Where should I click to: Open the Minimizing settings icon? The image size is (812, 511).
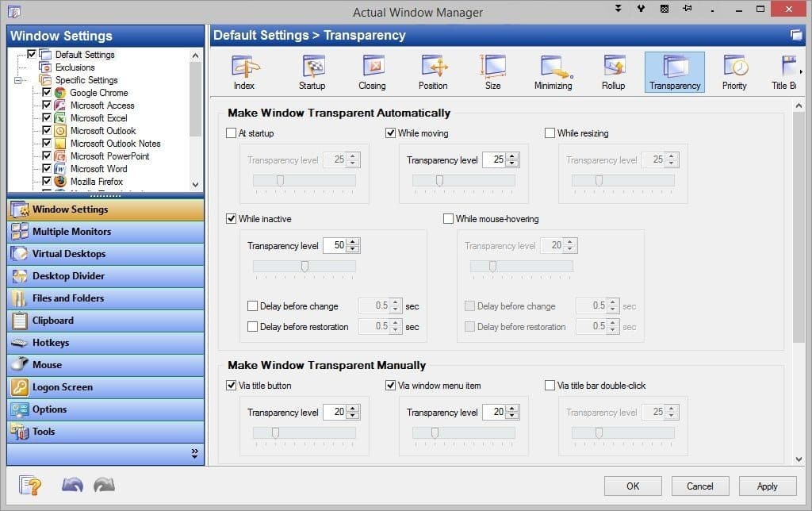553,70
